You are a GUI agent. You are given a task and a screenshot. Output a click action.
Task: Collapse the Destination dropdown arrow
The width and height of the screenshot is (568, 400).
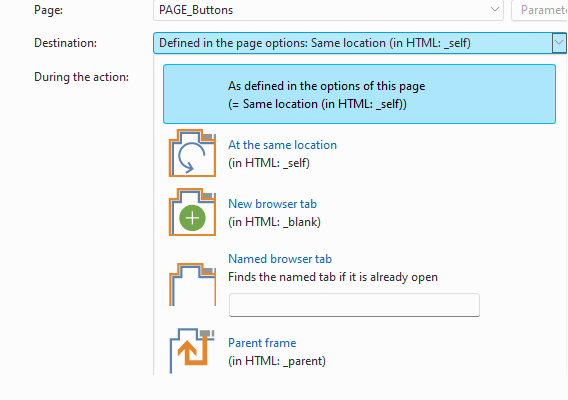point(559,43)
